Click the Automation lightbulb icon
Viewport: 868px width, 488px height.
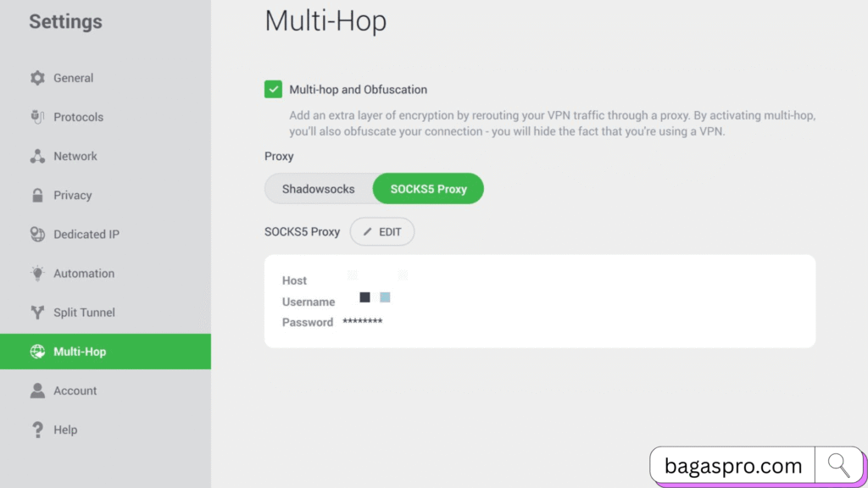[37, 274]
